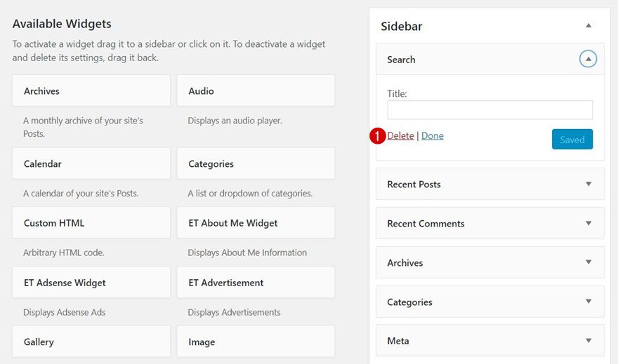Click the Done link in Search widget

pos(433,135)
